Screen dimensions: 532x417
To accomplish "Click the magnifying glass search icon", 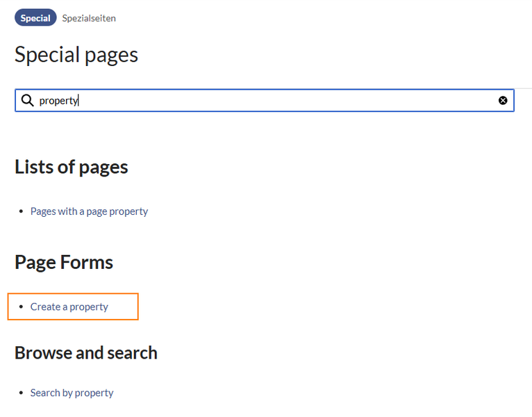I will [x=28, y=101].
